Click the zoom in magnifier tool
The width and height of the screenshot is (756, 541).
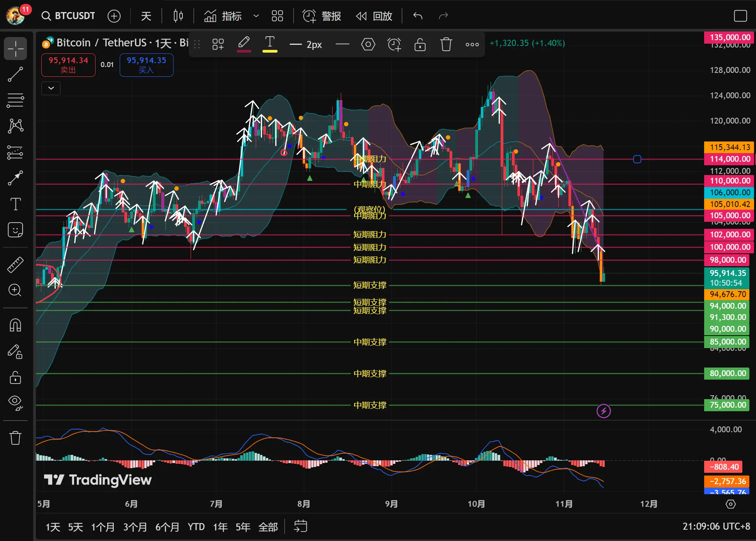point(15,290)
